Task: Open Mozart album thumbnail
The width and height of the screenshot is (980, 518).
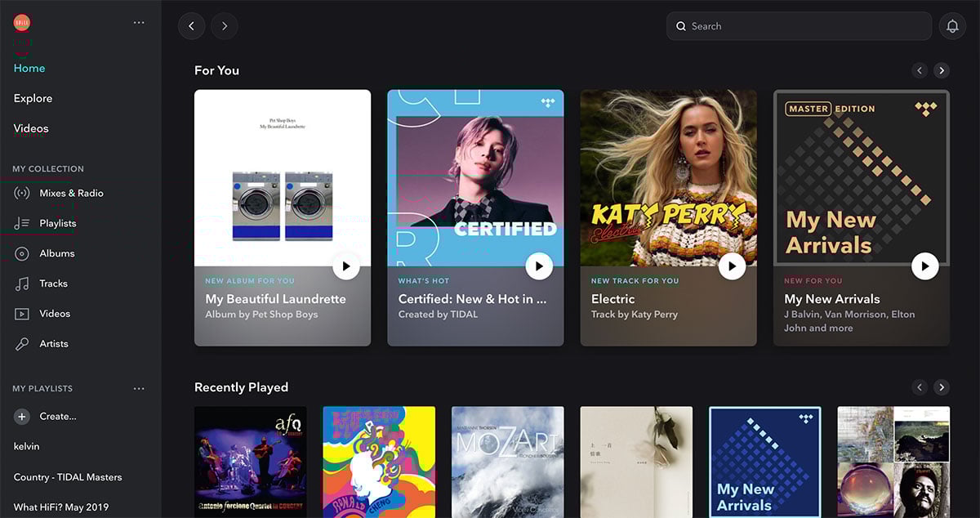Action: [x=508, y=462]
